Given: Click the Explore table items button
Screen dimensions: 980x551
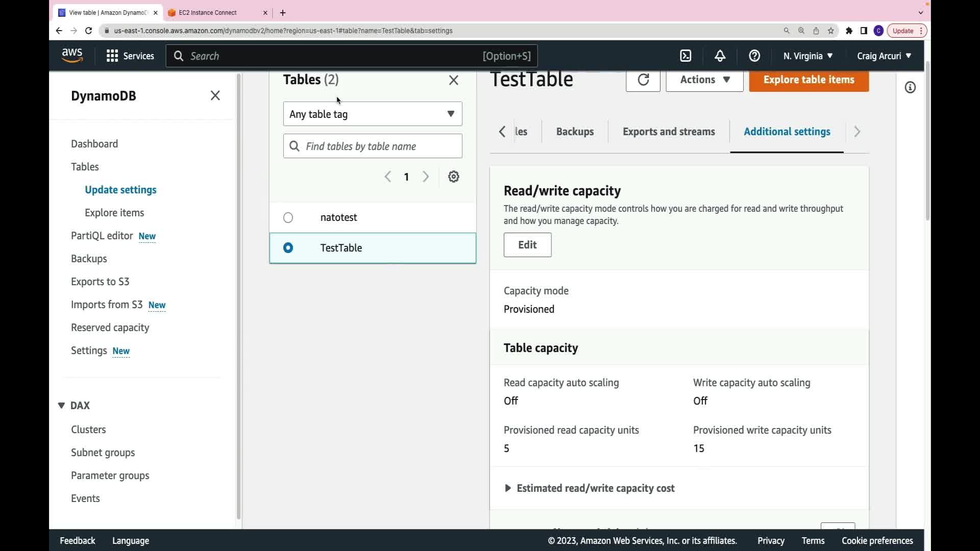Looking at the screenshot, I should coord(808,80).
